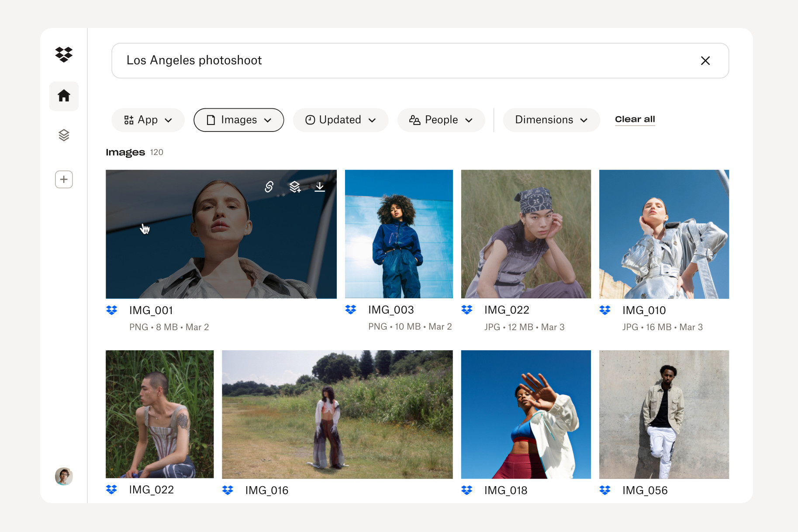
Task: Expand the App filter dropdown
Action: click(148, 120)
